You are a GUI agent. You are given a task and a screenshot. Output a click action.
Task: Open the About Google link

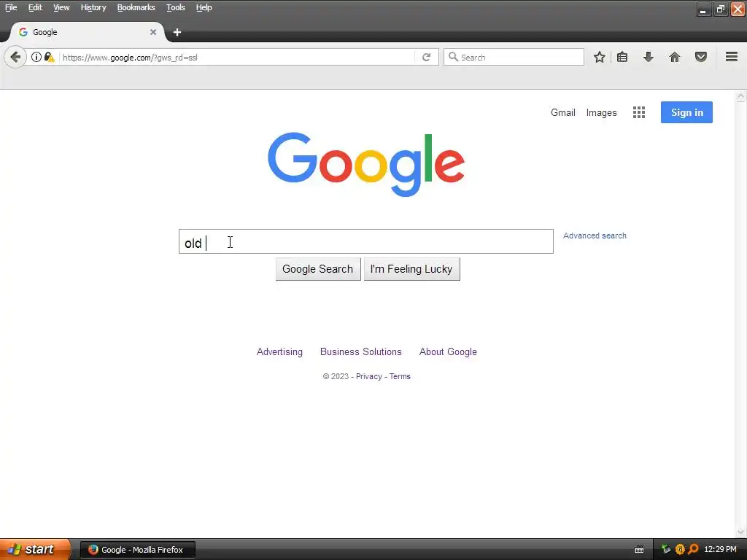[x=448, y=352]
